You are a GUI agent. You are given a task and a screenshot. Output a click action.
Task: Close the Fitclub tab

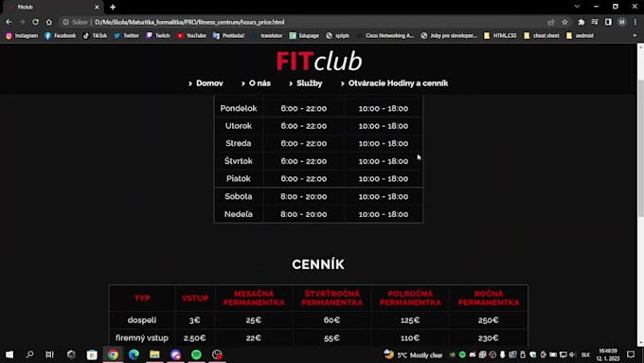(97, 7)
